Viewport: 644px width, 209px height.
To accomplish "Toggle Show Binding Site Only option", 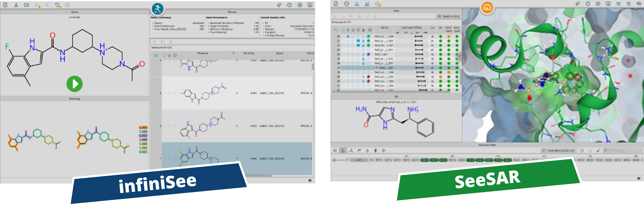I will point(559,151).
